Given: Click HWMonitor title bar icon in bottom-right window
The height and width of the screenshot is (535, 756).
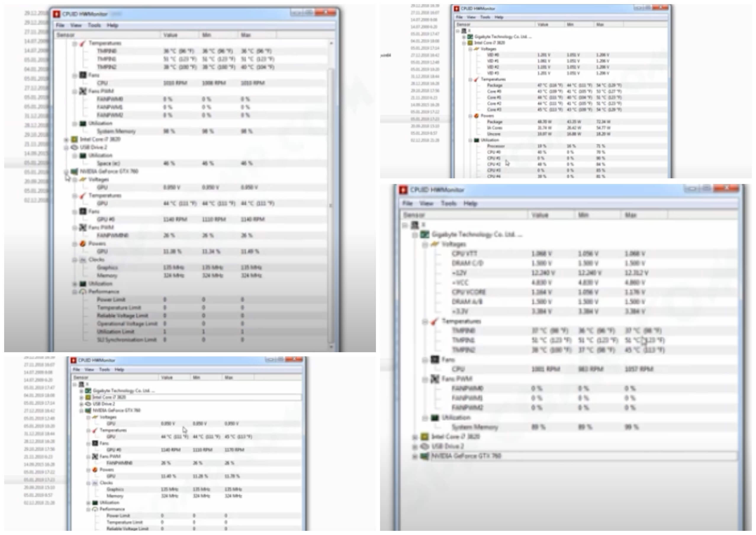Looking at the screenshot, I should tap(403, 190).
